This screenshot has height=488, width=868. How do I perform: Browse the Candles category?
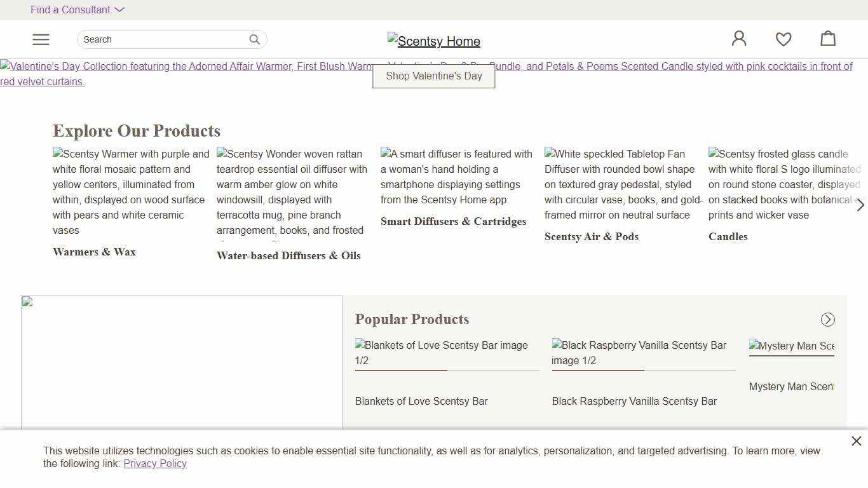click(x=728, y=236)
